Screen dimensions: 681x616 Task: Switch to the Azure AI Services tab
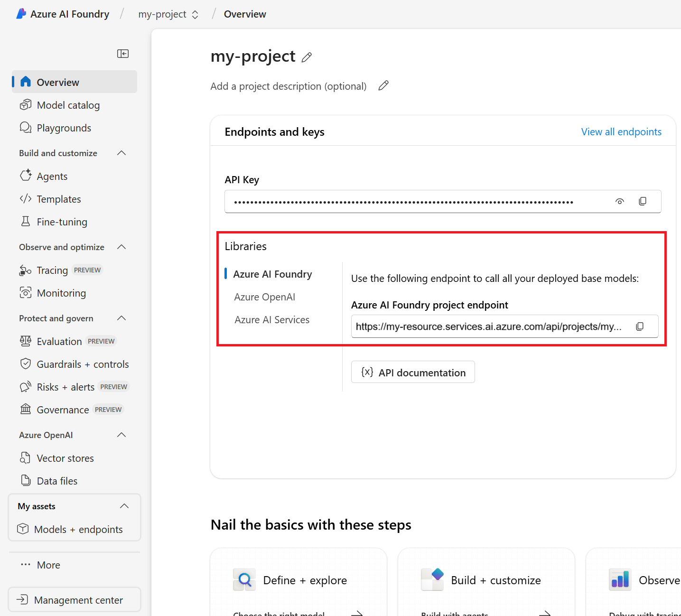(x=272, y=319)
